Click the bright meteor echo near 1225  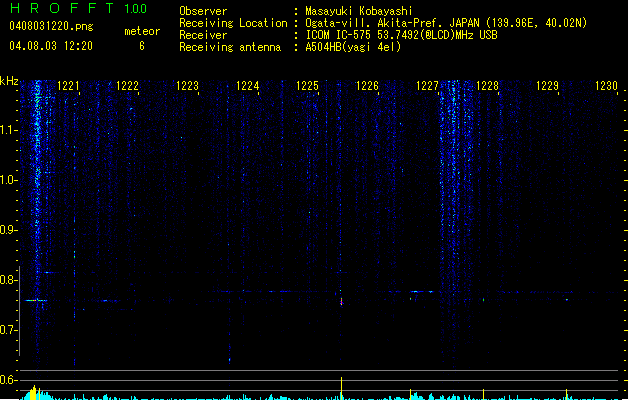tap(341, 301)
